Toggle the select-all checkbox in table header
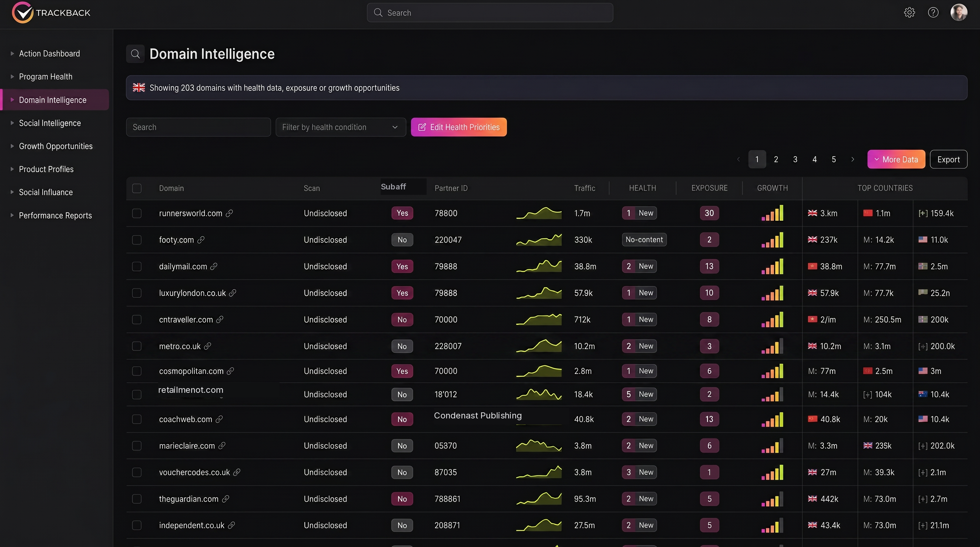Image resolution: width=980 pixels, height=547 pixels. coord(137,188)
